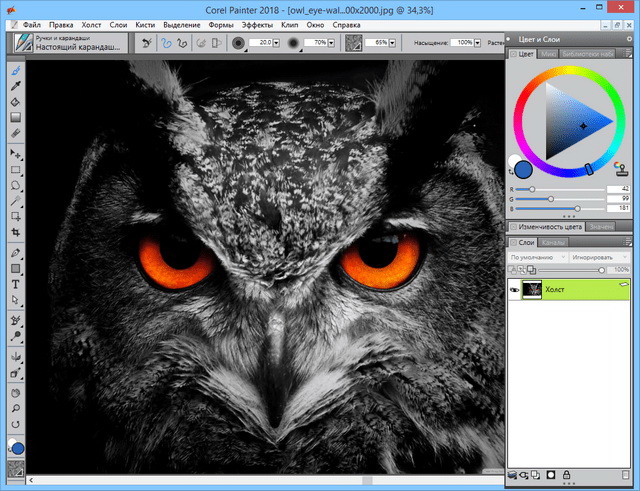640x491 pixels.
Task: Click the Холст layer thumbnail
Action: tap(532, 288)
